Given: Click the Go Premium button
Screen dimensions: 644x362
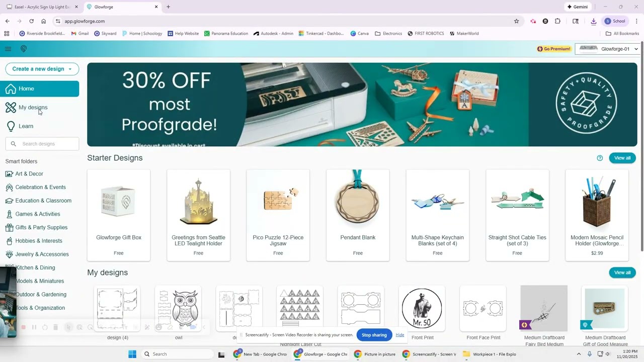Looking at the screenshot, I should coord(554,49).
